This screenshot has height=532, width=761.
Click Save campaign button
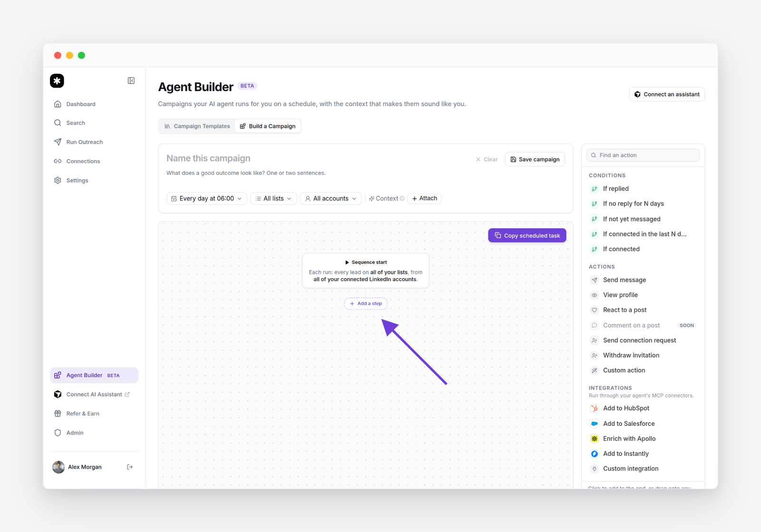tap(535, 159)
